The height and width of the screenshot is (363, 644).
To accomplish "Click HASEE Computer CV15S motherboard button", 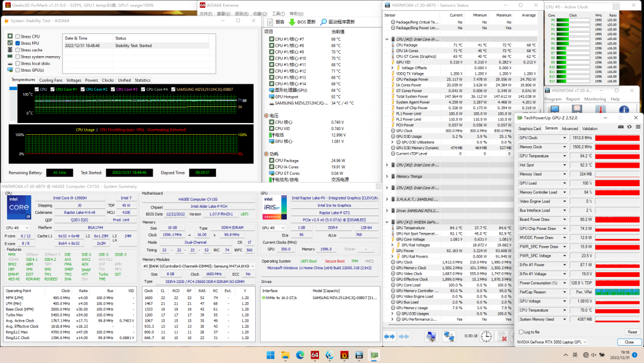I will [198, 199].
